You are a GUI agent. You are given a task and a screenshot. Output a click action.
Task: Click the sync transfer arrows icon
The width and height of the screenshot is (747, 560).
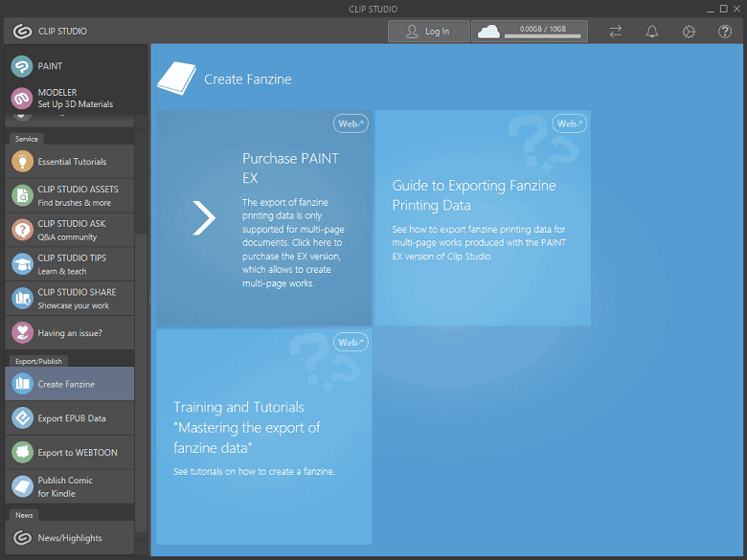pos(616,32)
